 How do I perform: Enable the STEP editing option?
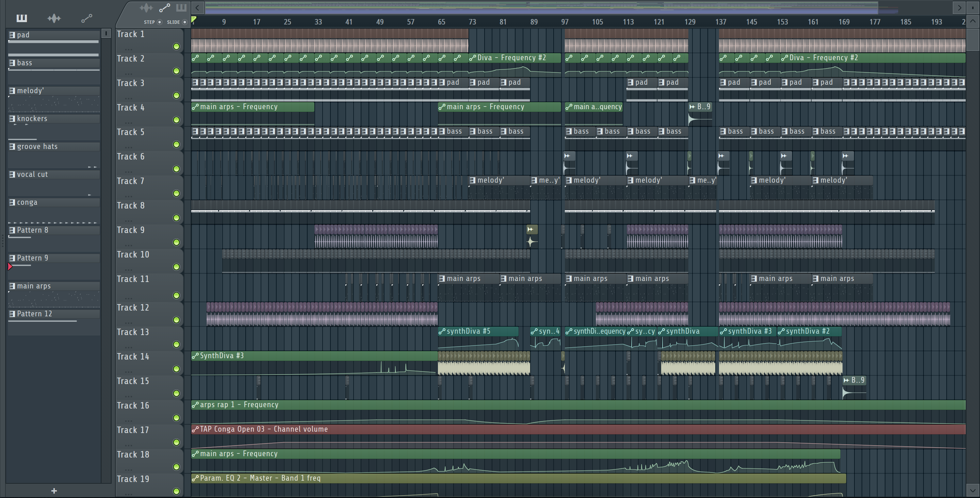160,22
